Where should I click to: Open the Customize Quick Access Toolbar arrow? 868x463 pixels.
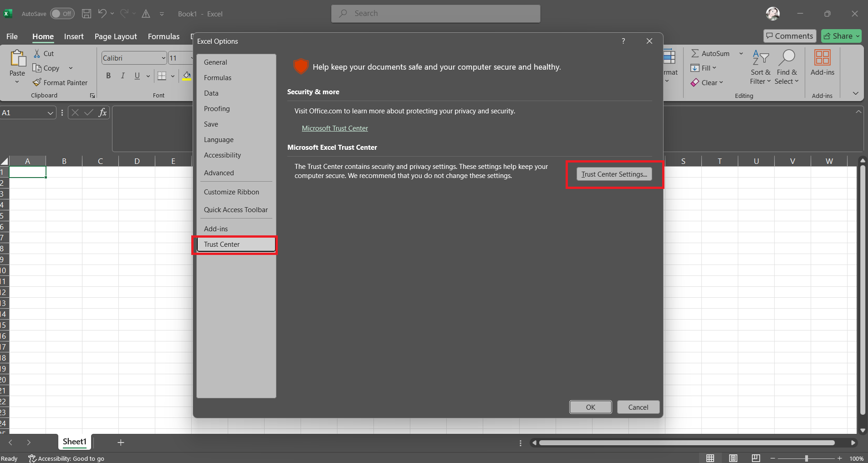click(162, 14)
